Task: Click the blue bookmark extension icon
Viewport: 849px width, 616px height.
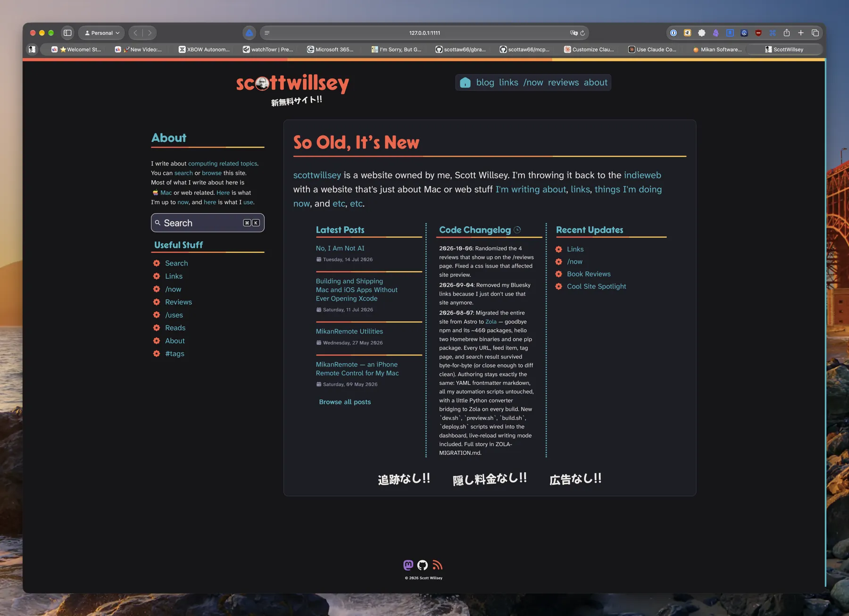Action: click(x=730, y=33)
